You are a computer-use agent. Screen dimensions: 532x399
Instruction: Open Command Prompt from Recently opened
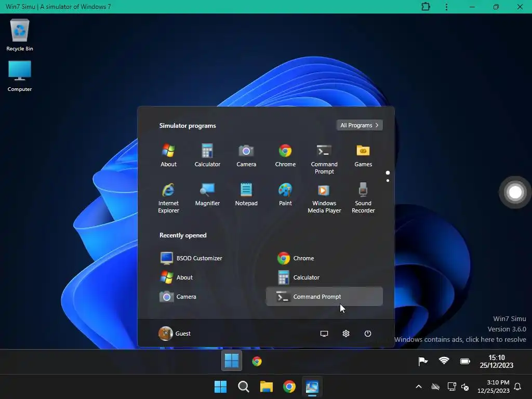click(x=324, y=297)
